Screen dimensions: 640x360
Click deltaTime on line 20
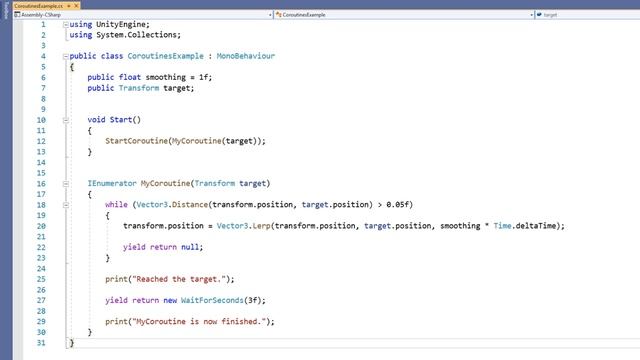pos(536,226)
